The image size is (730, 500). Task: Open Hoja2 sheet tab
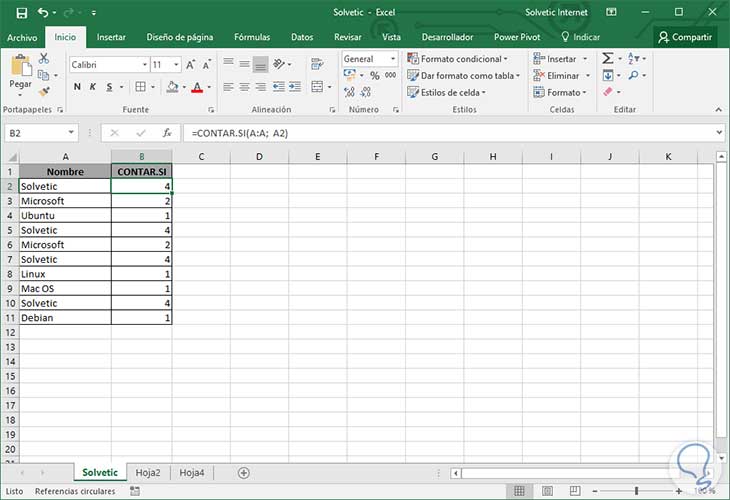(148, 473)
